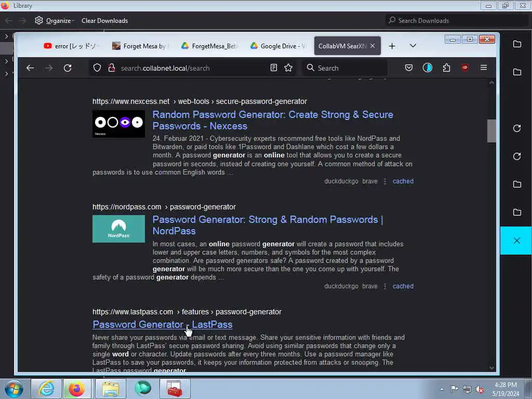This screenshot has width=532, height=399.
Task: Open the Pocket save button
Action: pos(409,68)
